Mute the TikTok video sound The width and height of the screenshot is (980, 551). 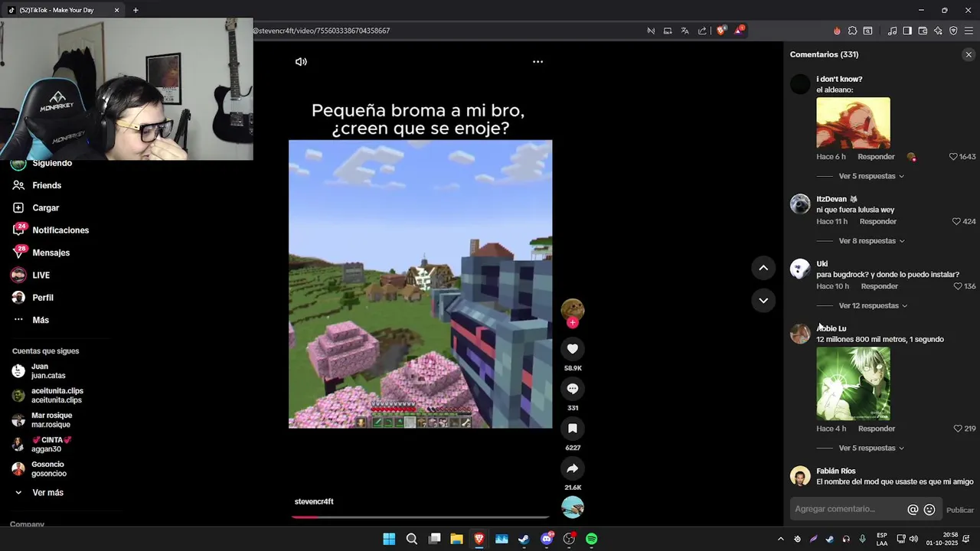click(301, 62)
